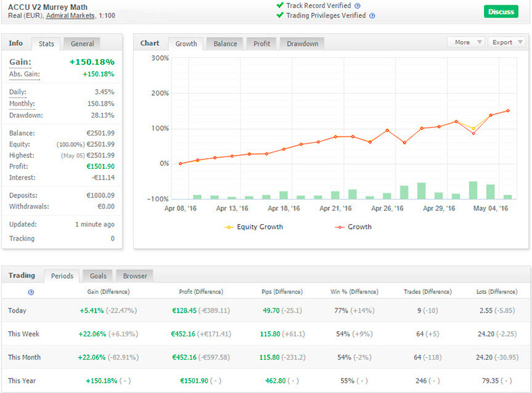Click the tallest green volume bar near May 04
The width and height of the screenshot is (532, 393).
point(473,190)
